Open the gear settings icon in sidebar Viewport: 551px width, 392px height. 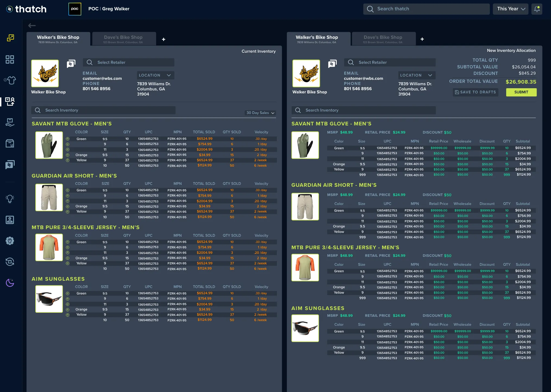tap(10, 241)
